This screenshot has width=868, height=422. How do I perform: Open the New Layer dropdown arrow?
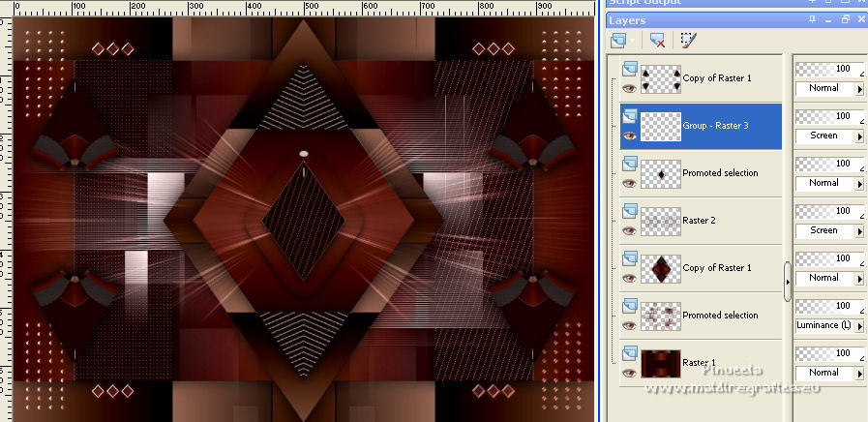632,41
